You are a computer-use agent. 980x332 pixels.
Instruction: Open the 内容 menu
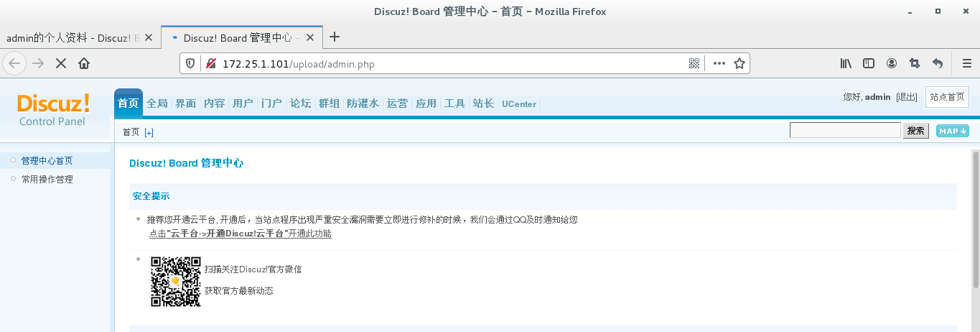pos(214,103)
